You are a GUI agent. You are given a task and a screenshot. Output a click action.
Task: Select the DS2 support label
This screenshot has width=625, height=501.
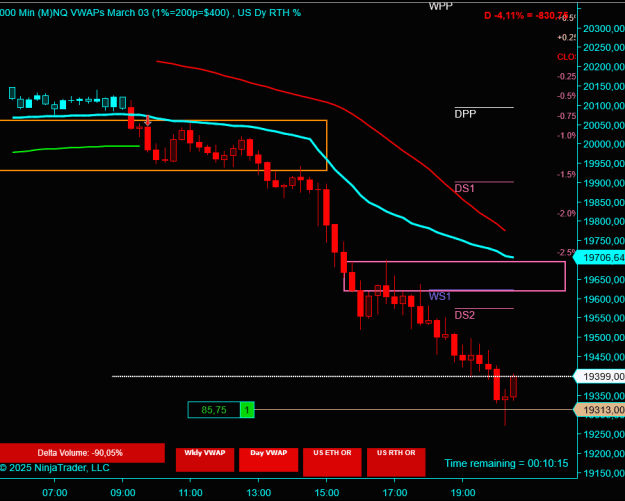[x=465, y=315]
